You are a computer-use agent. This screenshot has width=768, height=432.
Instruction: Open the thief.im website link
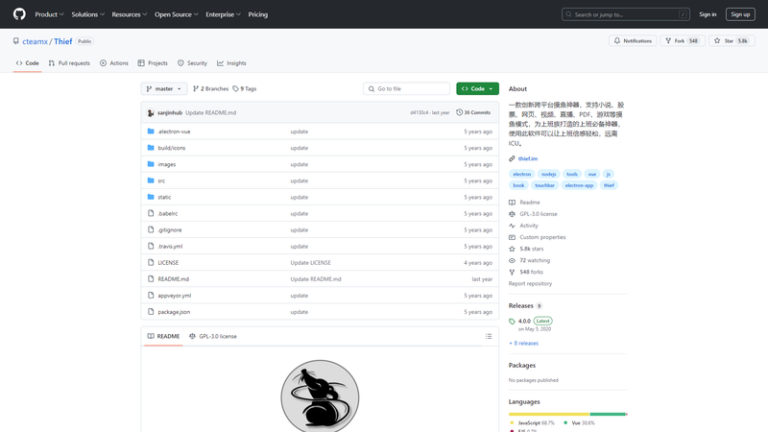coord(527,158)
